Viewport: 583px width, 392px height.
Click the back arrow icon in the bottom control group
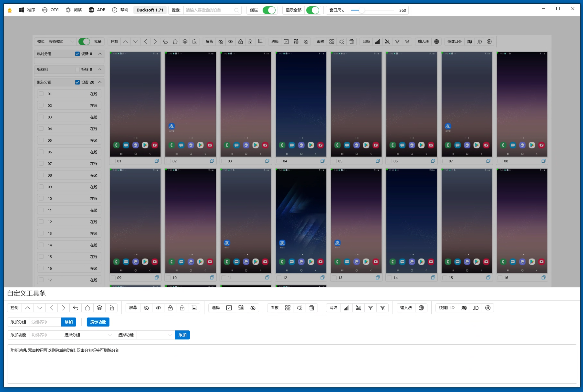coord(75,308)
